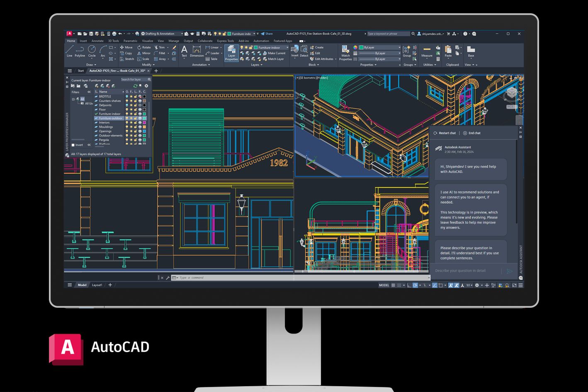Viewport: 588px width, 392px height.
Task: Click the Share button
Action: [267, 34]
